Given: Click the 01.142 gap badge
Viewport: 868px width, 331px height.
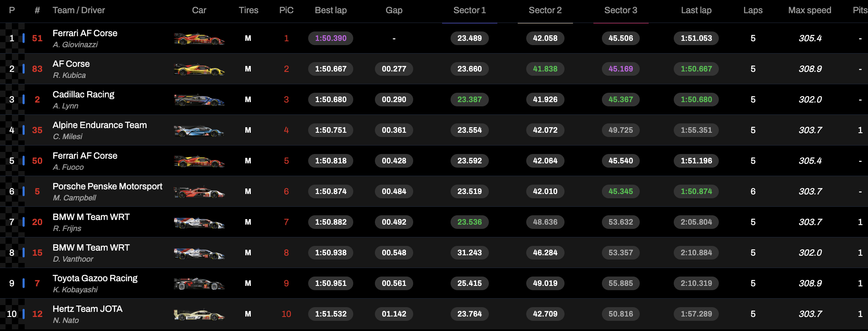Looking at the screenshot, I should 394,314.
